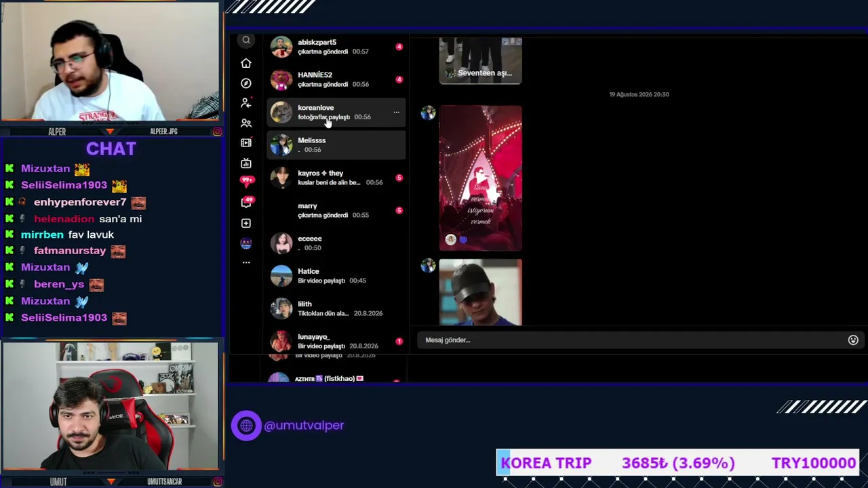Go to the Home icon in the sidebar
Screen dimensions: 868x488
tap(246, 63)
